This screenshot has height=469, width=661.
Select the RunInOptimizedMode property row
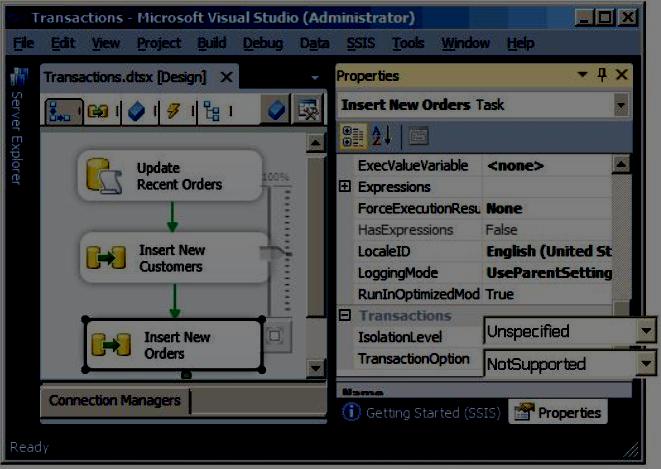tap(474, 294)
